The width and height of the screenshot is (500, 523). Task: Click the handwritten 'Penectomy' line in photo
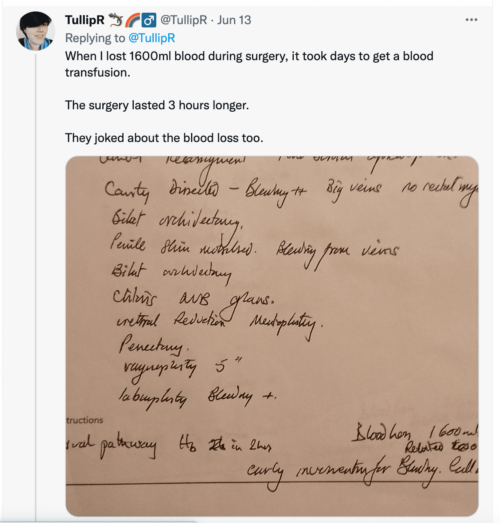point(154,346)
